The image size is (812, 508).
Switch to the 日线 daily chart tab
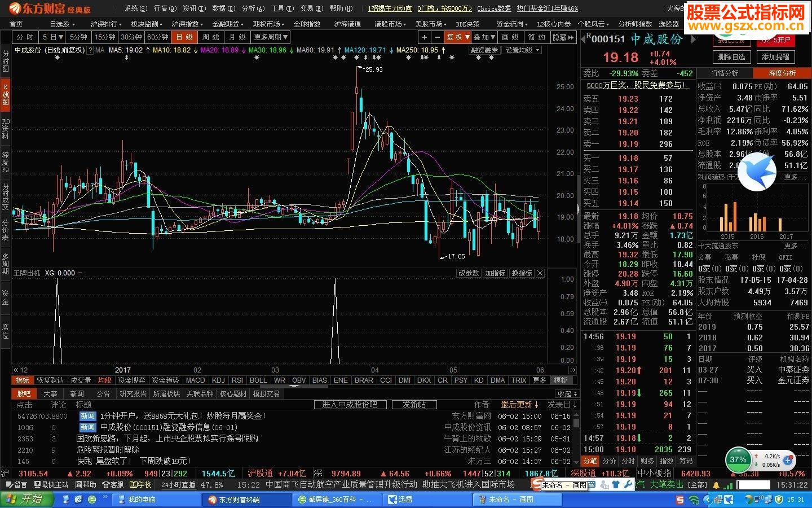coord(184,37)
